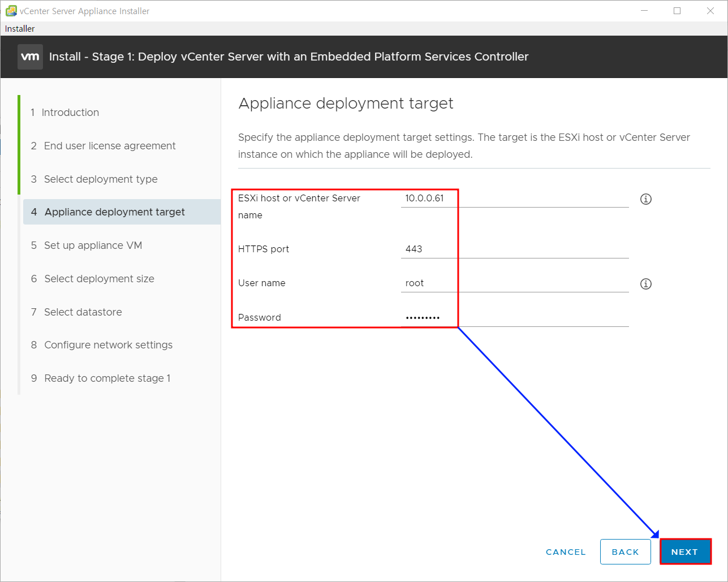Select step 9 Ready to complete stage 1
The image size is (728, 582).
100,378
